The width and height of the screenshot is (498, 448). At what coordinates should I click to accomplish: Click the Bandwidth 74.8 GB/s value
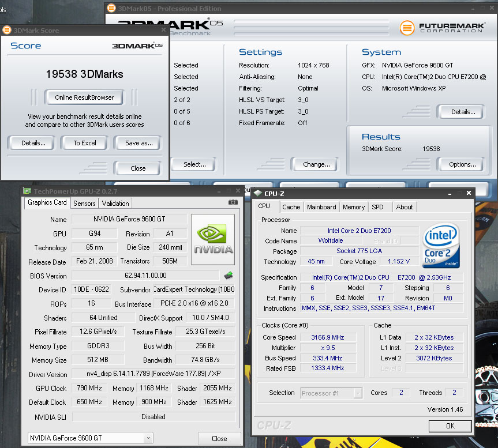coord(205,360)
